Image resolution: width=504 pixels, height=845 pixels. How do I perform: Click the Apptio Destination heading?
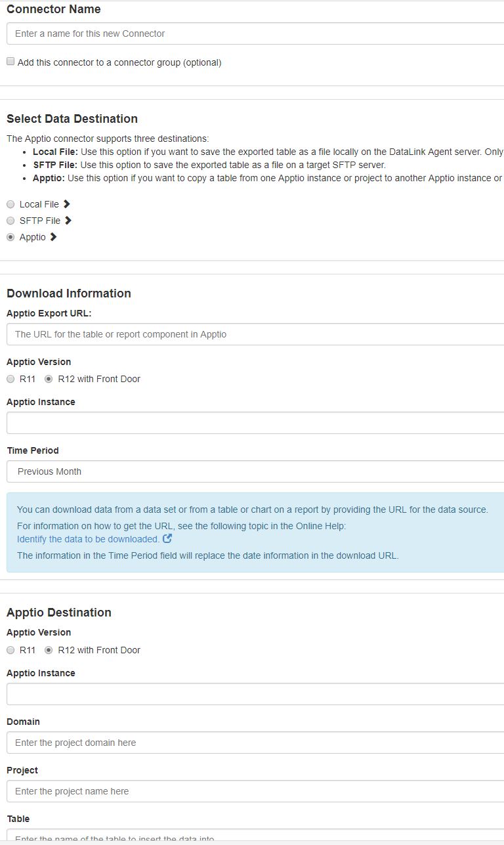point(59,613)
